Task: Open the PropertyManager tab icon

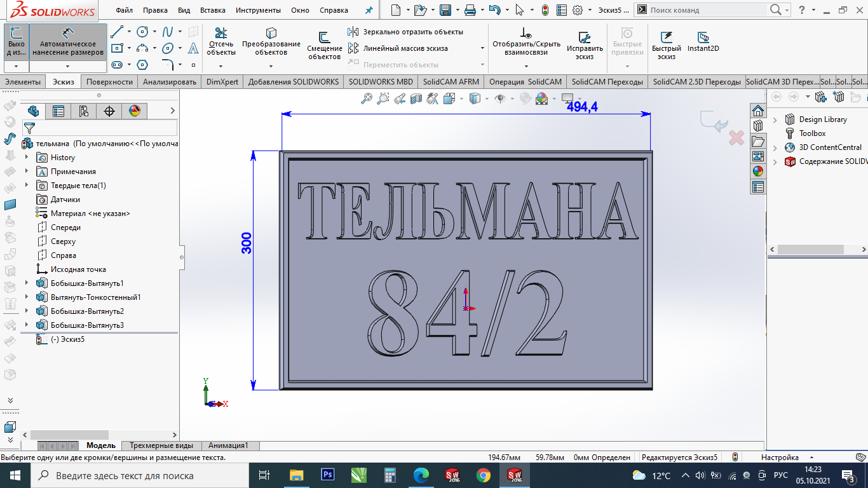Action: click(x=58, y=111)
